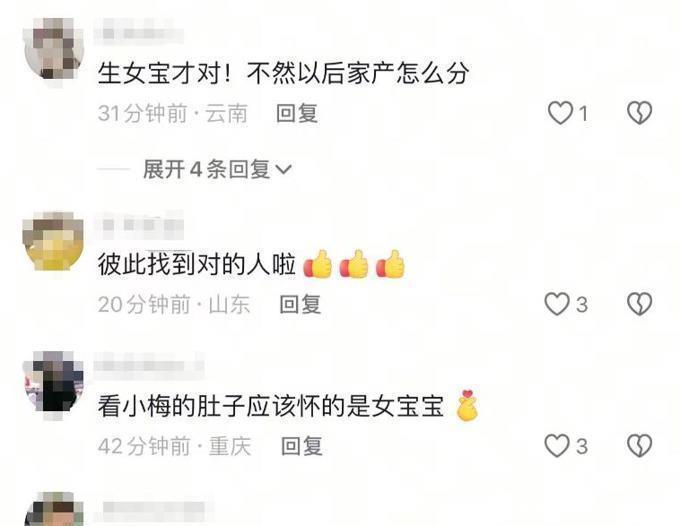Open username above 生女宝才对 comment

pos(139,33)
